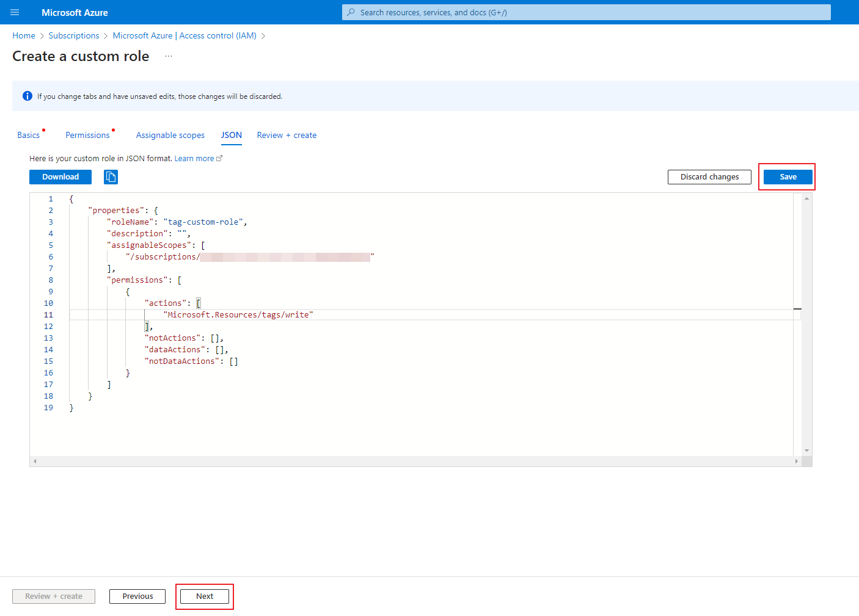Download the custom role JSON
The height and width of the screenshot is (616, 859).
pos(60,177)
